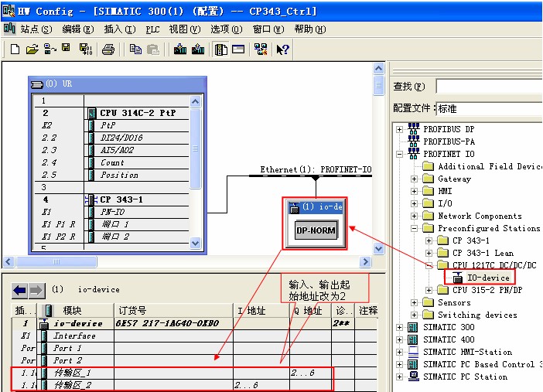Open the 配置文件 profile dropdown

(x=489, y=108)
